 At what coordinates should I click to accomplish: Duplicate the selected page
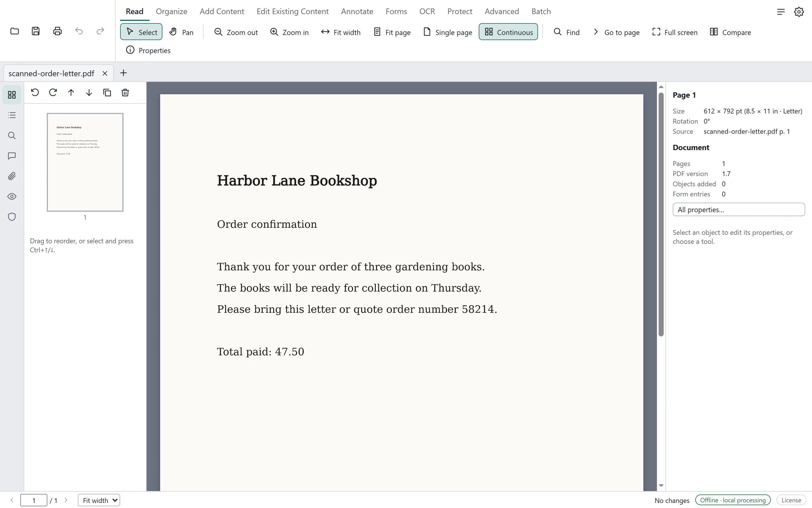pos(107,92)
